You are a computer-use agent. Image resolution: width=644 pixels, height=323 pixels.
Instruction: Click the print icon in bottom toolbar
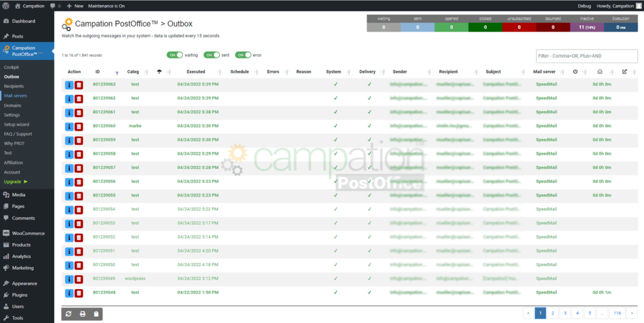tap(82, 314)
